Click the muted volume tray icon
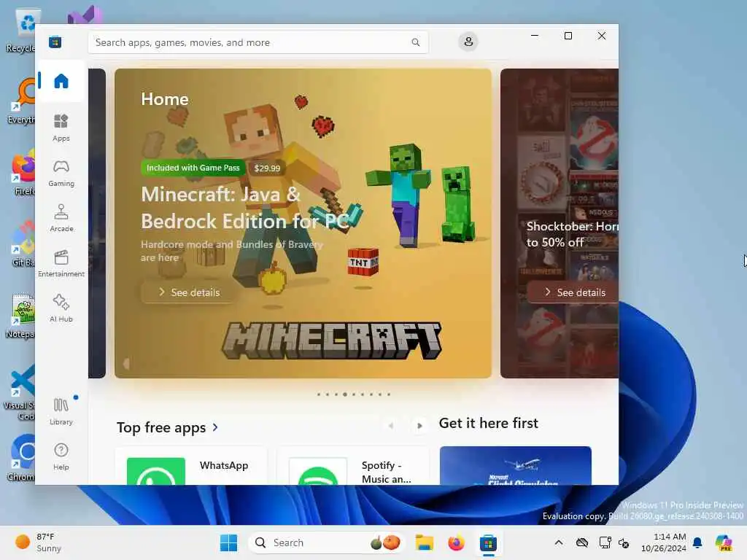 click(x=624, y=542)
